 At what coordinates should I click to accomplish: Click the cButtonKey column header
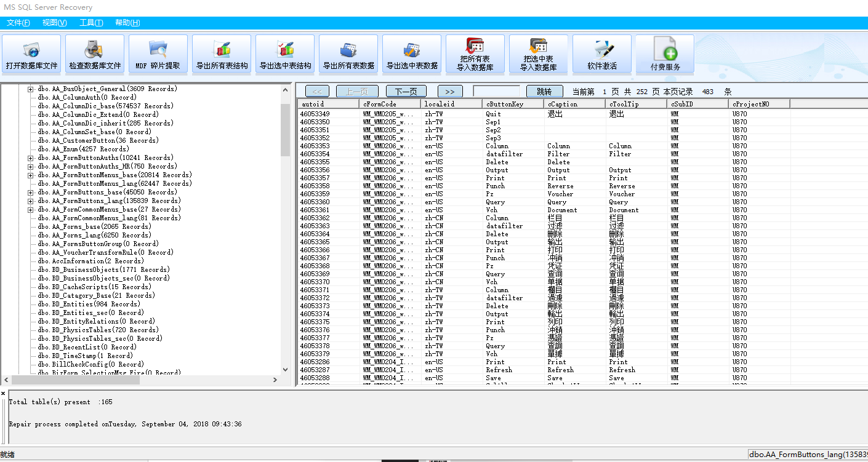click(x=513, y=104)
